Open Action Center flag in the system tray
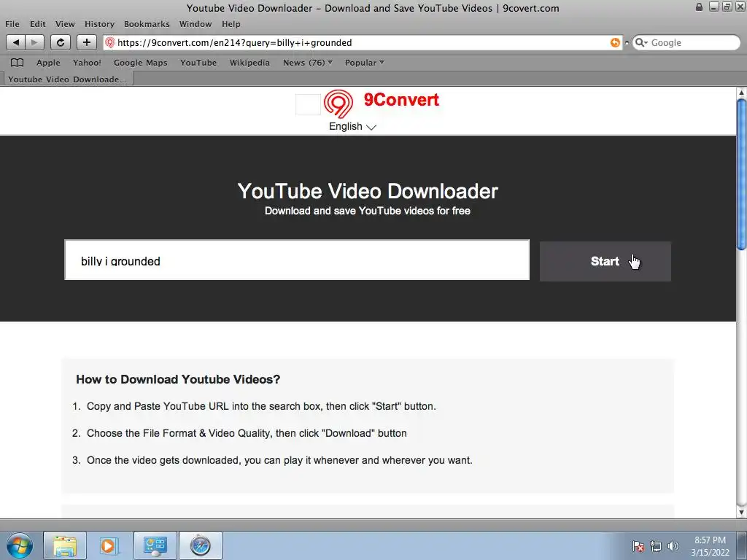The image size is (747, 560). point(638,546)
